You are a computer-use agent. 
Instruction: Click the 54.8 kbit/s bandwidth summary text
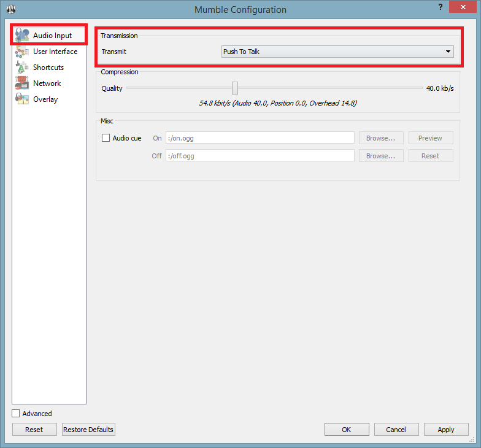pyautogui.click(x=278, y=103)
